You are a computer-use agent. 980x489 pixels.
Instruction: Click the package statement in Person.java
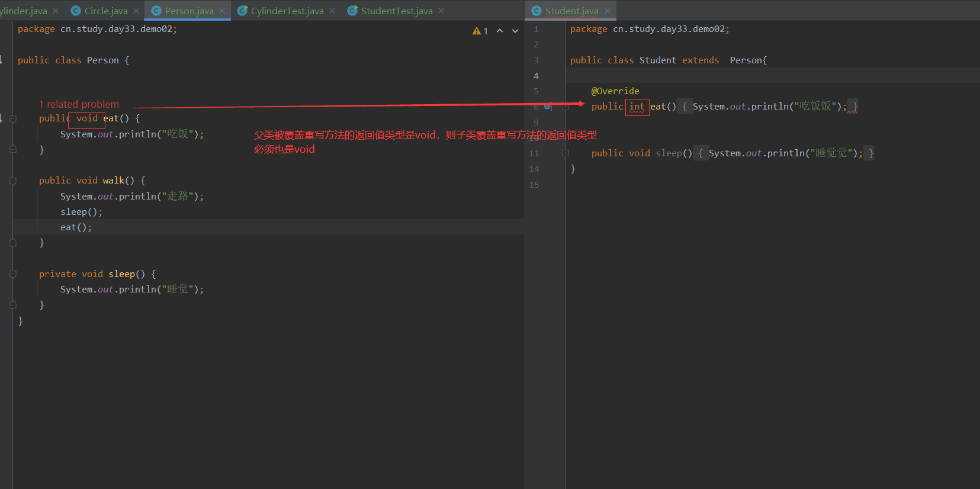pos(97,29)
